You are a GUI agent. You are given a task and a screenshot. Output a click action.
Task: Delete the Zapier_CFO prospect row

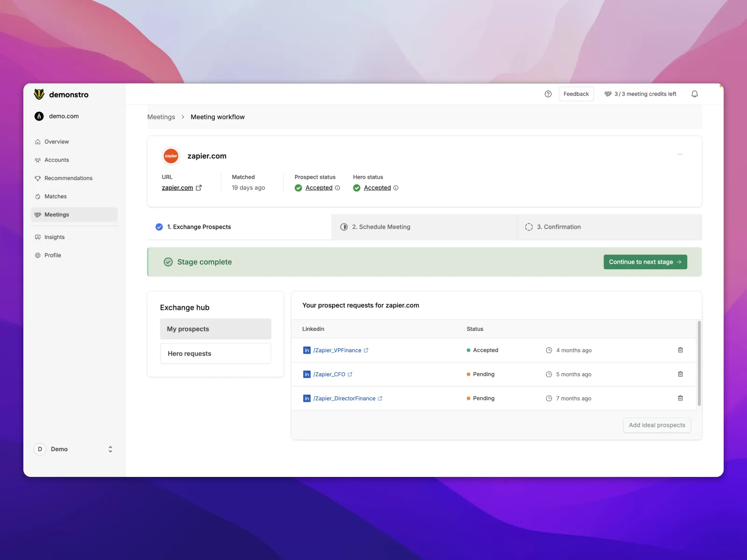pos(680,374)
